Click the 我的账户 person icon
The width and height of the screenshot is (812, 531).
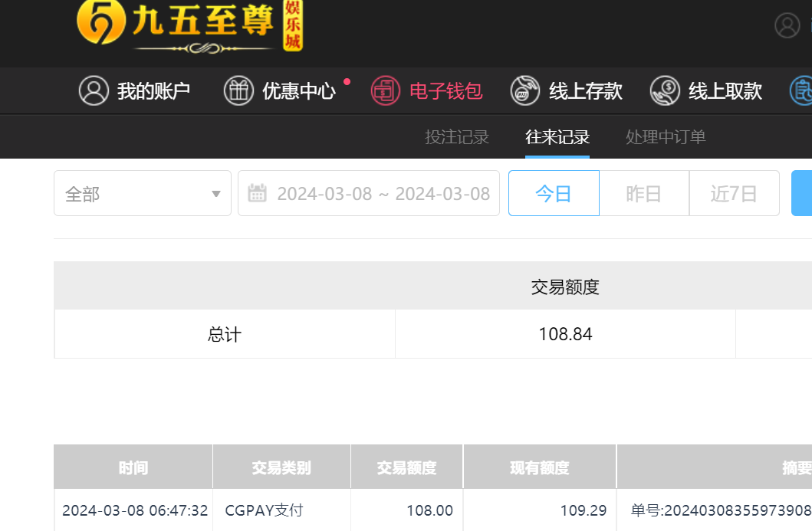coord(94,90)
